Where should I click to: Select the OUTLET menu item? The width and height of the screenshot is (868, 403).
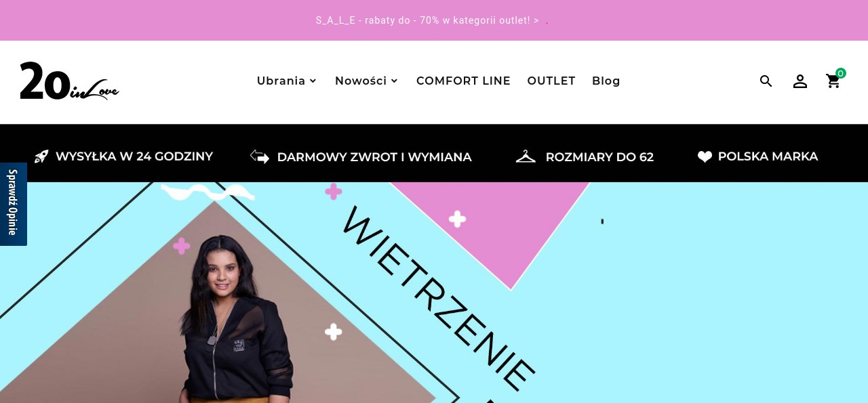coord(551,81)
